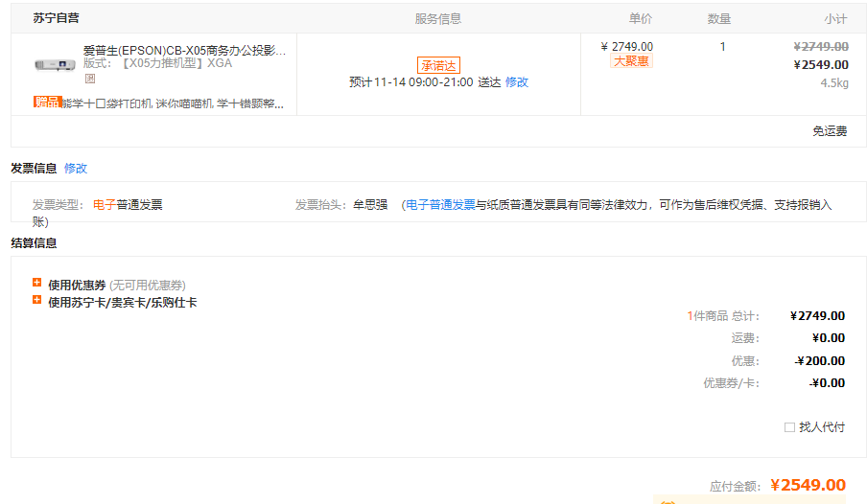Screen dimensions: 867x504
Task: Click the quantity value 1
Action: tap(722, 46)
